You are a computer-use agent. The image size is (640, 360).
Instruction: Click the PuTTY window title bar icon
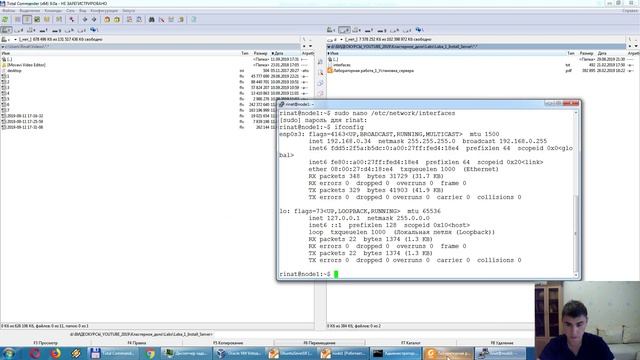coord(282,104)
